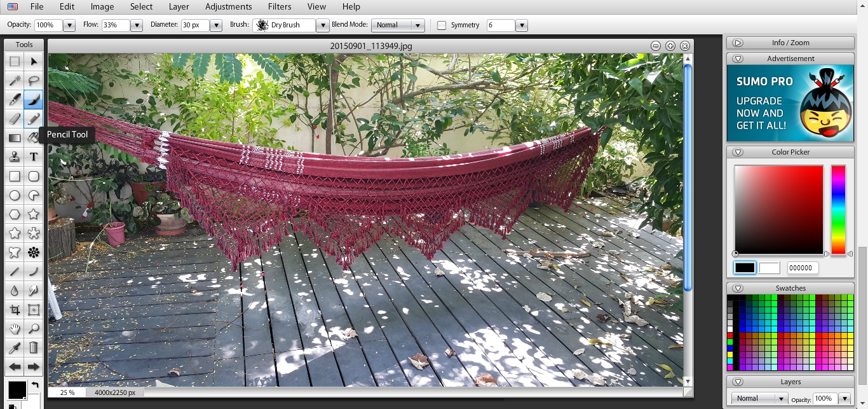Activate the Zoom magnifier tool

[x=34, y=329]
